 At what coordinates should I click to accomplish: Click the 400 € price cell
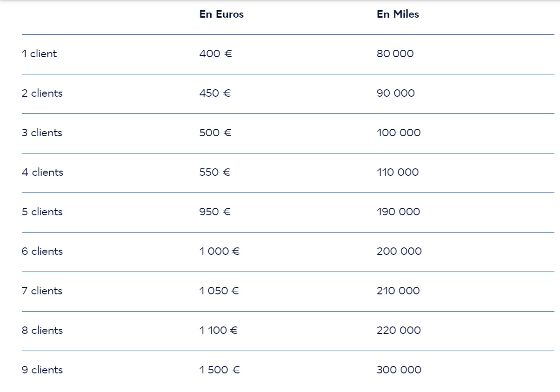pos(216,54)
